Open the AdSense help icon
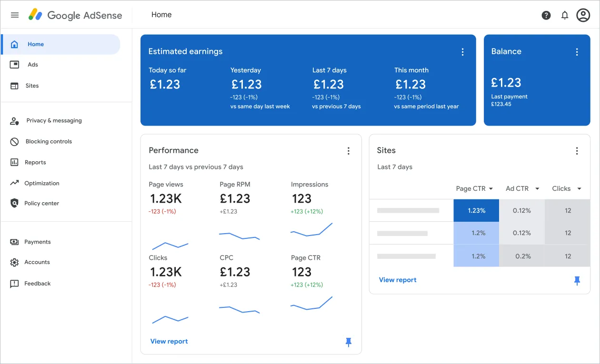The image size is (600, 364). click(x=546, y=15)
